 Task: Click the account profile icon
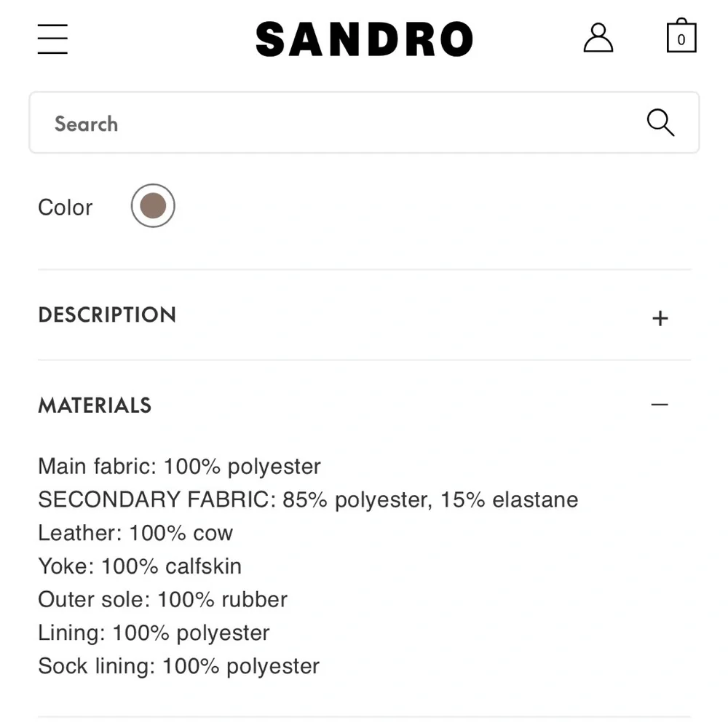(598, 38)
